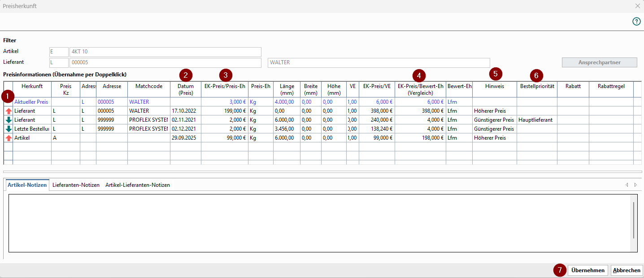Viewport: 644px width, 278px height.
Task: Click the Abbrechen button
Action: click(x=627, y=270)
